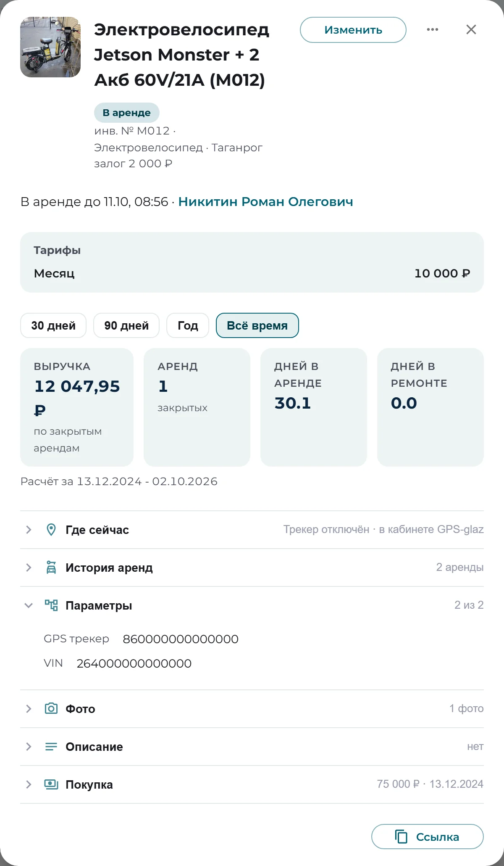
Task: Click the История аренд rental icon
Action: (51, 568)
